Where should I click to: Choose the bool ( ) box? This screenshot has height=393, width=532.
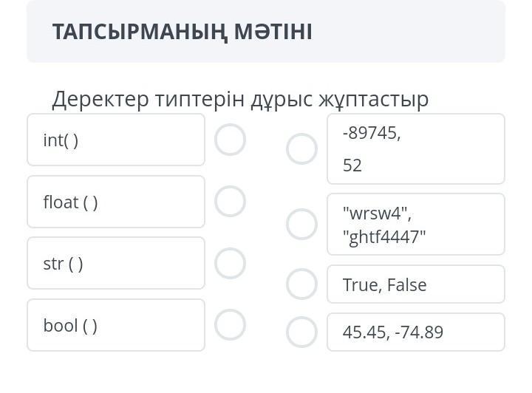click(x=116, y=325)
